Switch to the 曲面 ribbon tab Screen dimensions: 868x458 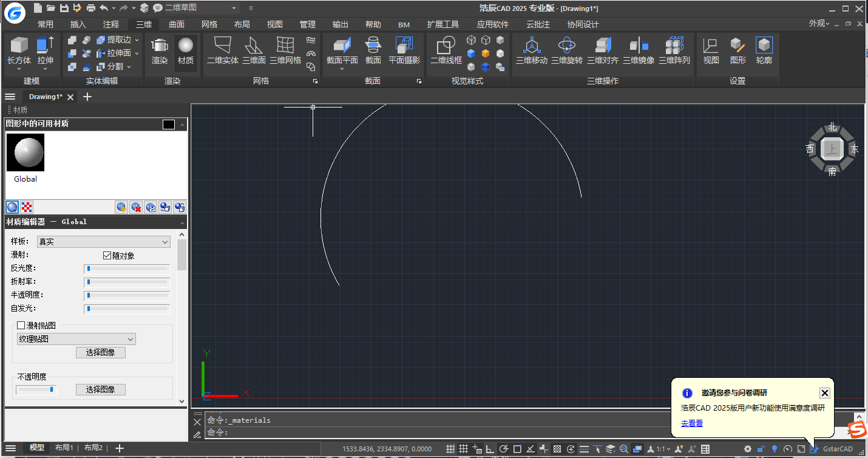(177, 24)
